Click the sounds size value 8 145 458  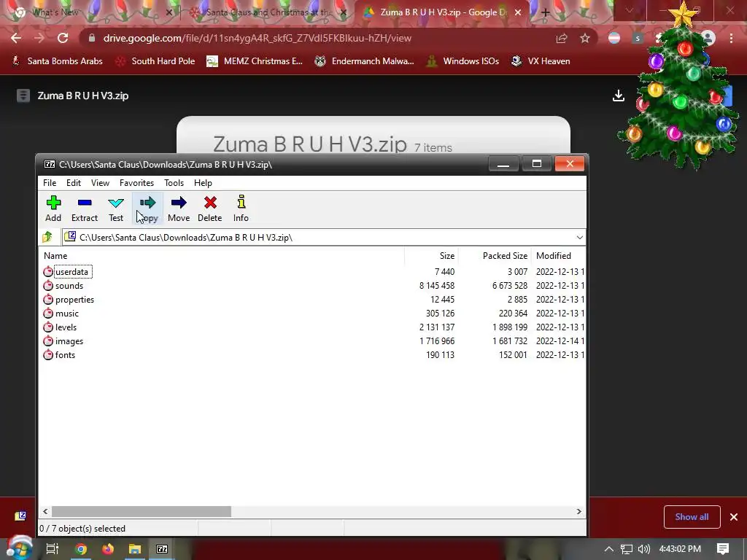pyautogui.click(x=437, y=286)
